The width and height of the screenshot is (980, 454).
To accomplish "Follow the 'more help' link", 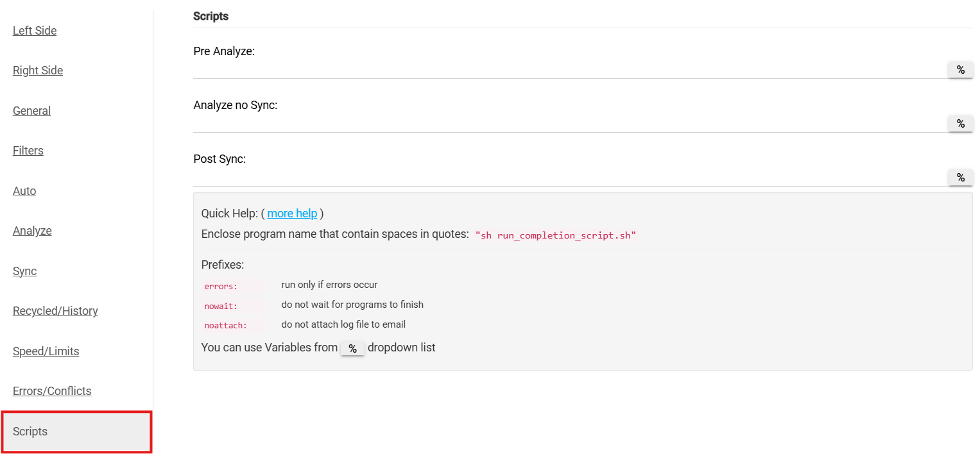I will coord(292,214).
